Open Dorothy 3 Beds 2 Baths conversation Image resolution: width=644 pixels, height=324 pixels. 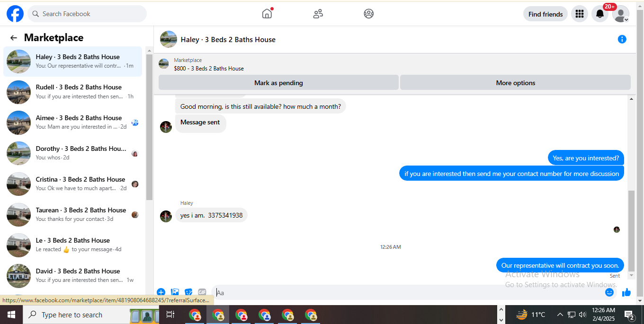click(x=73, y=153)
